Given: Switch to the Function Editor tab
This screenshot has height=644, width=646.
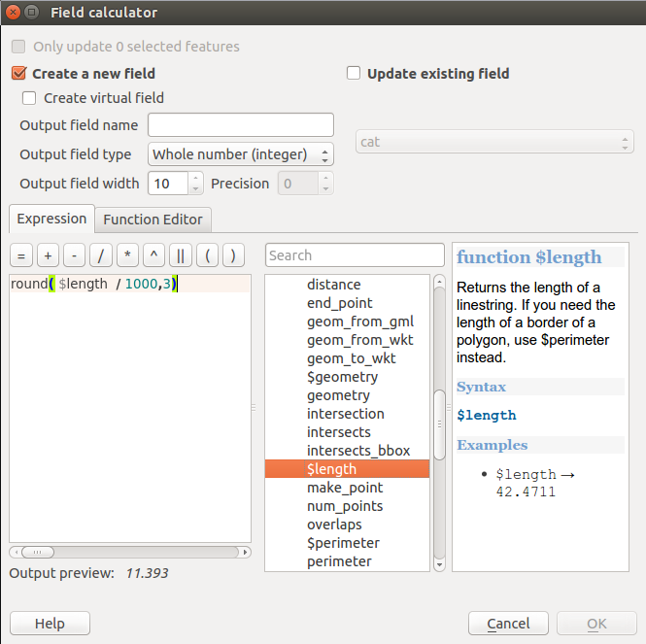Looking at the screenshot, I should pos(153,220).
